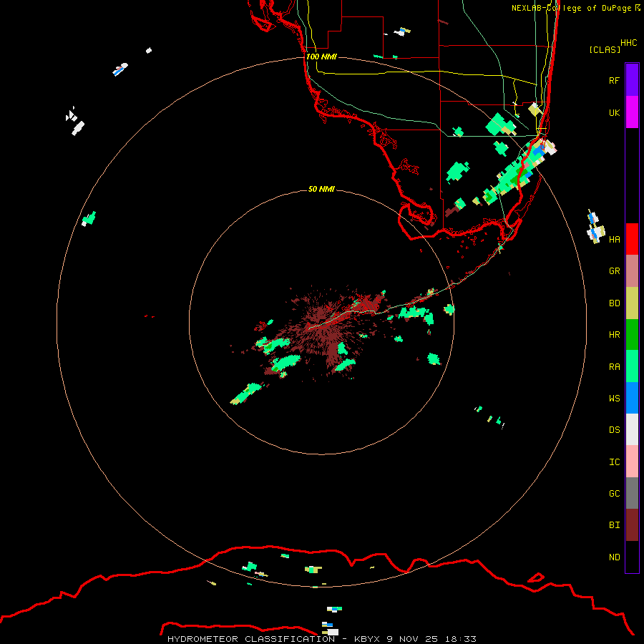The width and height of the screenshot is (644, 644).
Task: Click the GC legend label
Action: 614,494
